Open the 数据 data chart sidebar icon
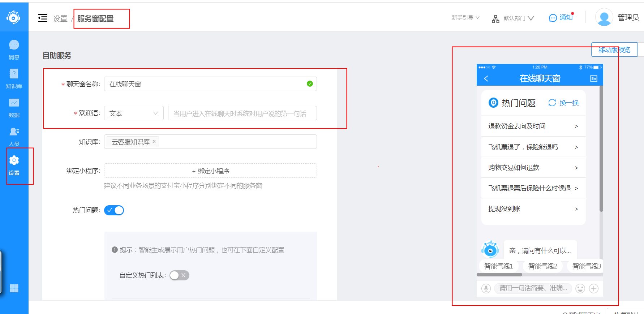This screenshot has height=314, width=644. tap(14, 103)
